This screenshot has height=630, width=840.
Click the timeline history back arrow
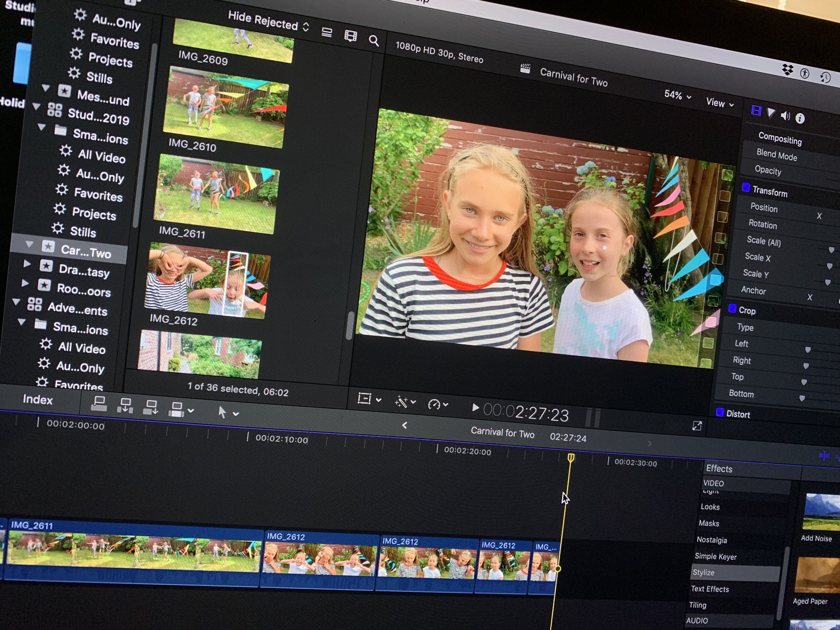tap(405, 425)
